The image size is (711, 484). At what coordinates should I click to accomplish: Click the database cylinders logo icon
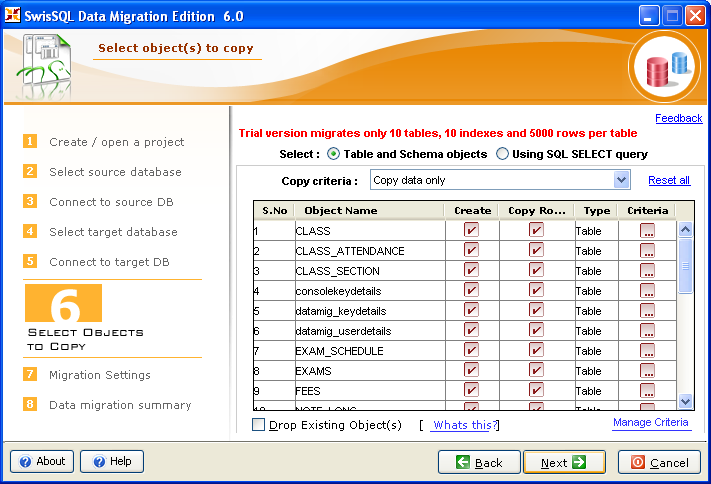click(x=665, y=67)
